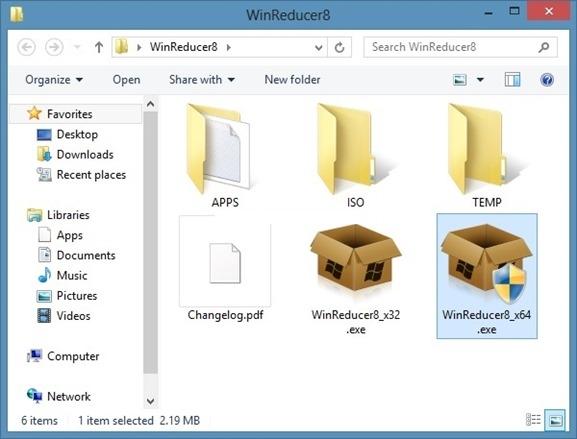Click the Computer icon
577x439 pixels.
pos(35,356)
